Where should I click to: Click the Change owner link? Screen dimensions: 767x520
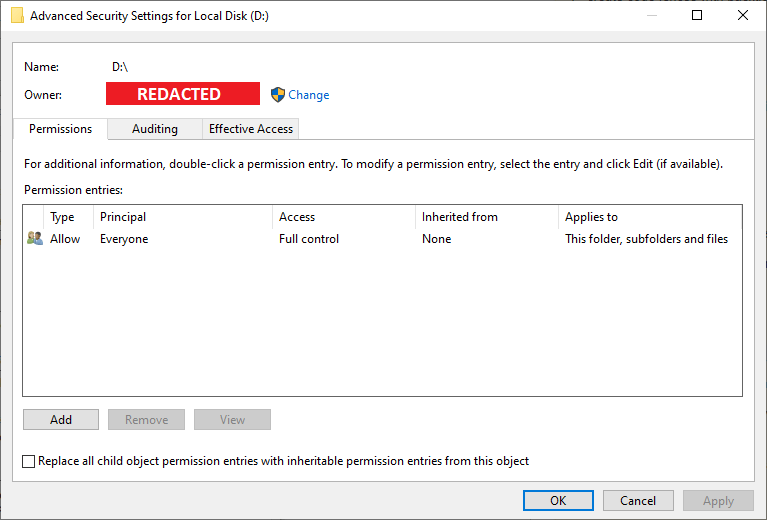click(x=308, y=95)
